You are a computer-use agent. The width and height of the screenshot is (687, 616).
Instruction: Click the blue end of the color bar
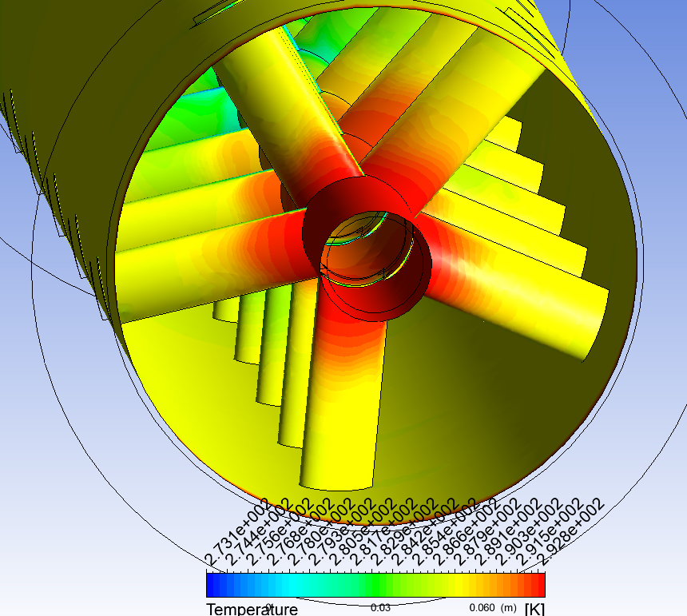coord(213,584)
